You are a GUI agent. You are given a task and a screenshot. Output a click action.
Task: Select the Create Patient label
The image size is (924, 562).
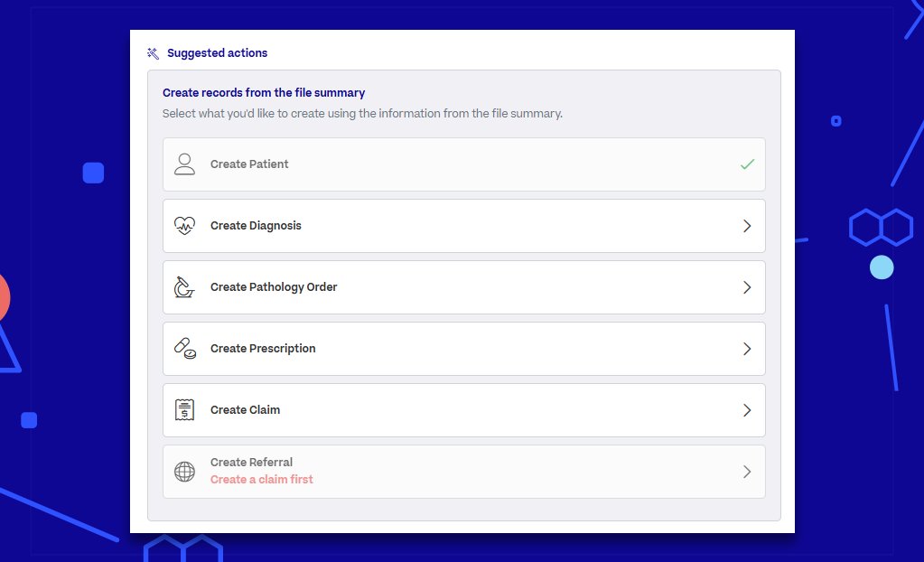click(x=249, y=164)
